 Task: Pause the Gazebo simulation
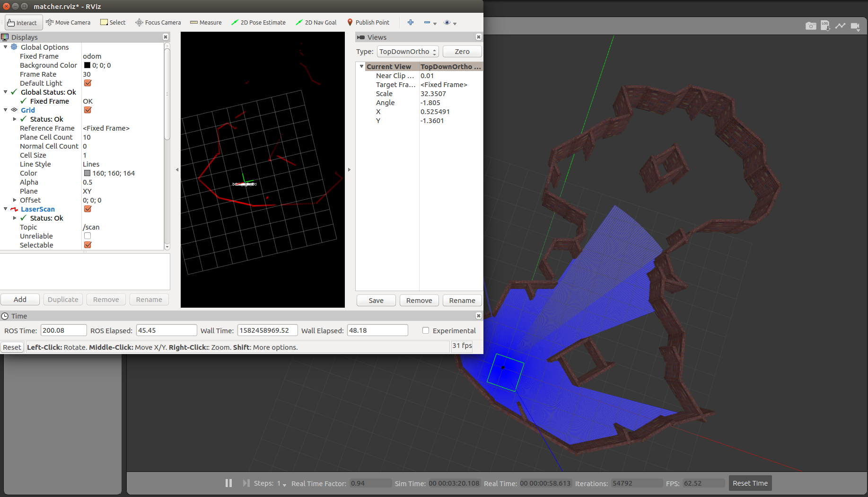point(228,483)
